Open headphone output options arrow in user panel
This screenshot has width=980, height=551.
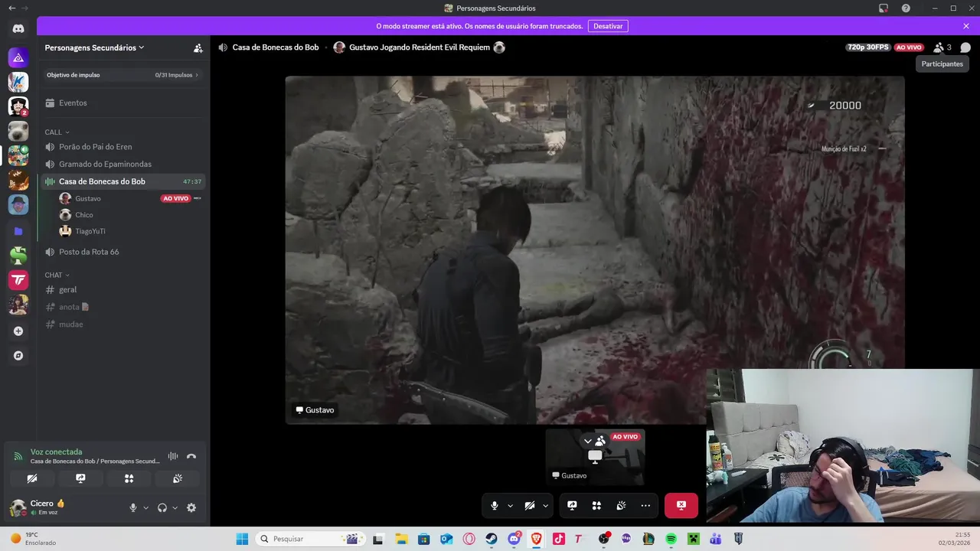point(175,507)
